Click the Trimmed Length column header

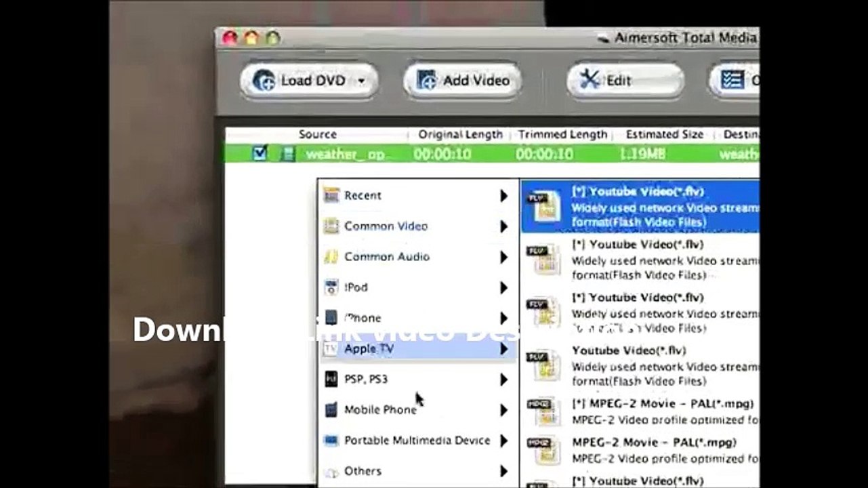(x=562, y=134)
